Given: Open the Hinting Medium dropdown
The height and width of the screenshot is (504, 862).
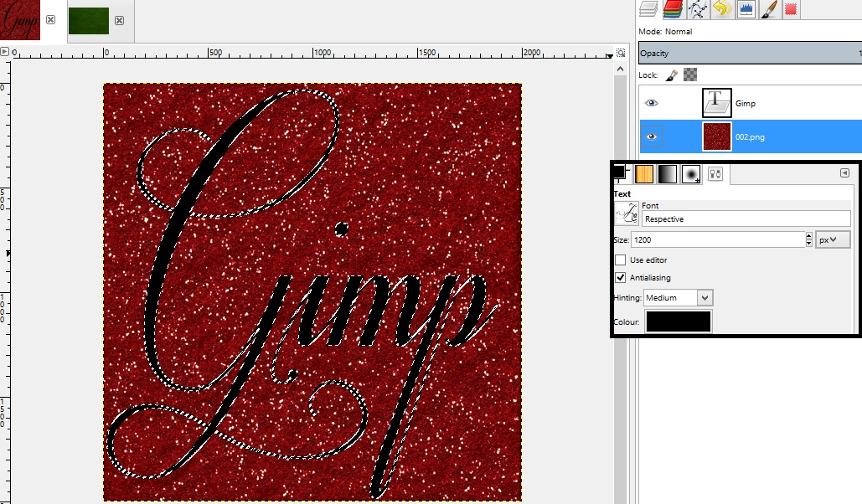Looking at the screenshot, I should pyautogui.click(x=679, y=297).
